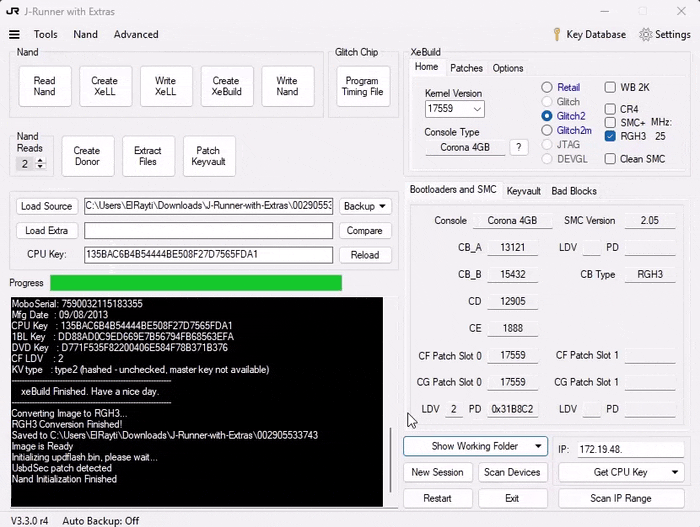This screenshot has height=527, width=700.
Task: Click the Load Source button
Action: (x=47, y=206)
